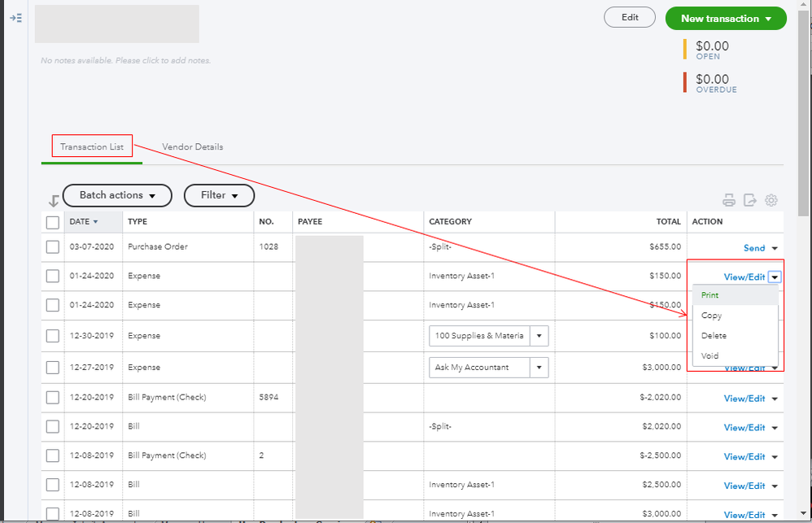Open table settings gear icon
Viewport: 812px width, 523px height.
pos(771,200)
